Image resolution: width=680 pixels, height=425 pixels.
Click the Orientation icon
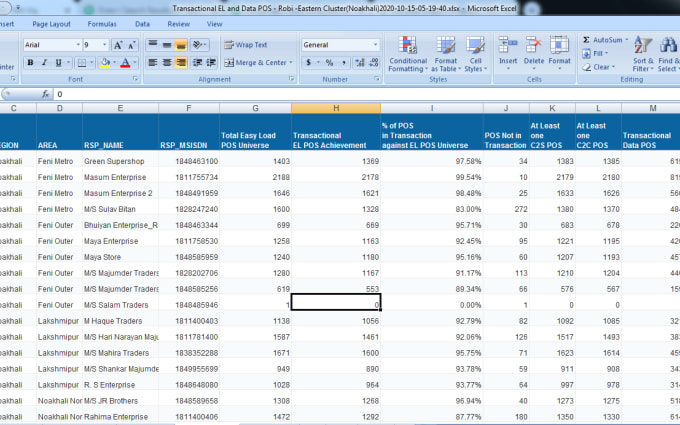197,45
